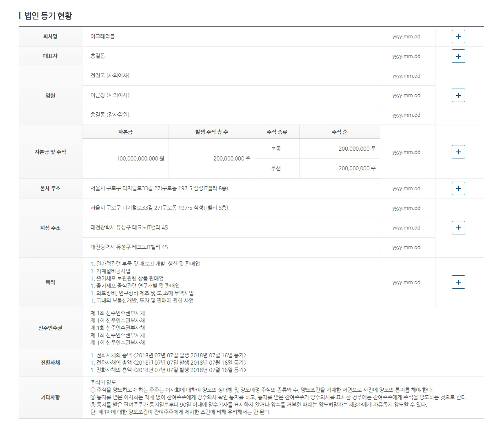Expand the 지점 주소 section

[458, 227]
